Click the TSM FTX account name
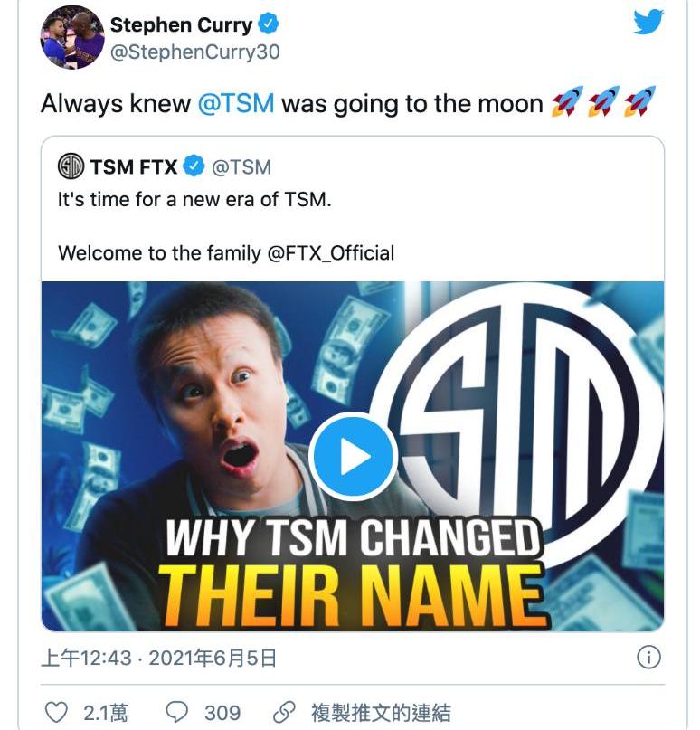Screen dimensions: 700x730 [133, 166]
